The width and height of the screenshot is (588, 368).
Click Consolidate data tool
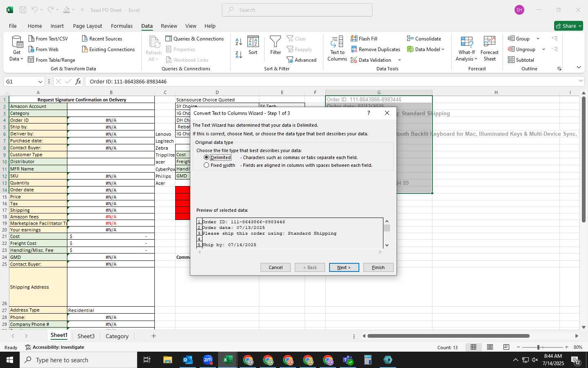click(x=424, y=38)
